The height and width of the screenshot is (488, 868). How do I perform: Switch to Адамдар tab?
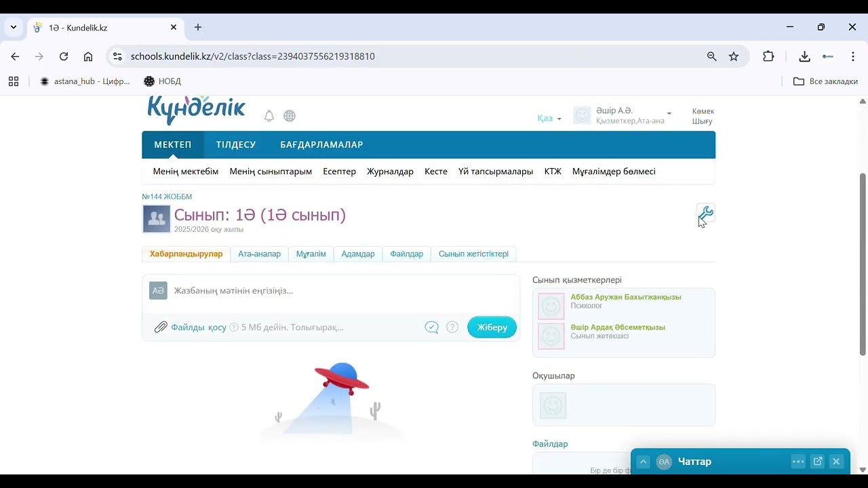[358, 254]
